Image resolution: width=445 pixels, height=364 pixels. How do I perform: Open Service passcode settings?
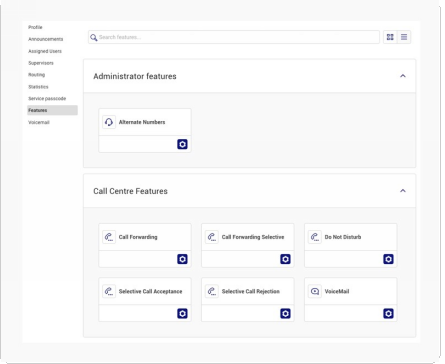pyautogui.click(x=47, y=99)
